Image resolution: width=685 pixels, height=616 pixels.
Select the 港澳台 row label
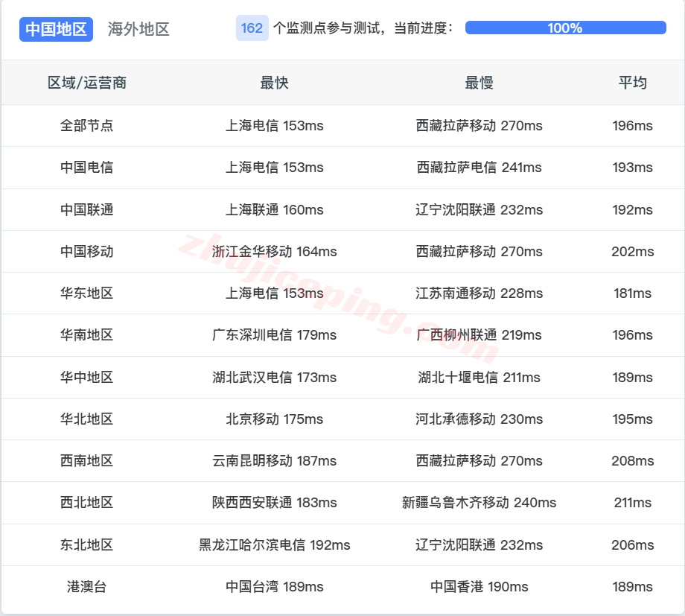pyautogui.click(x=86, y=587)
